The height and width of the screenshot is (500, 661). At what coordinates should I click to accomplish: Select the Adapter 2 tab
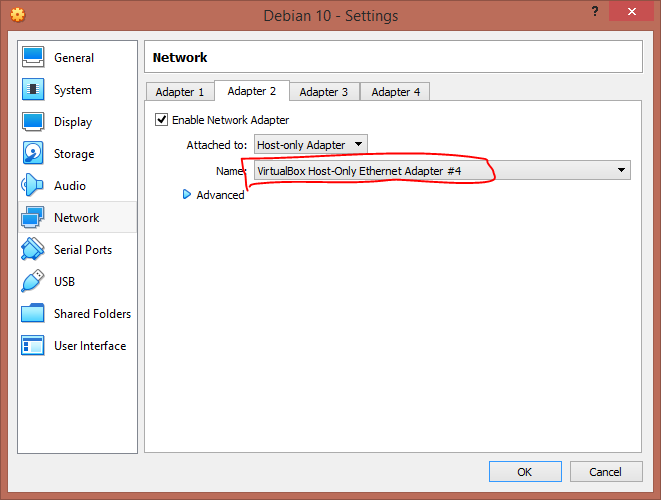click(x=252, y=91)
